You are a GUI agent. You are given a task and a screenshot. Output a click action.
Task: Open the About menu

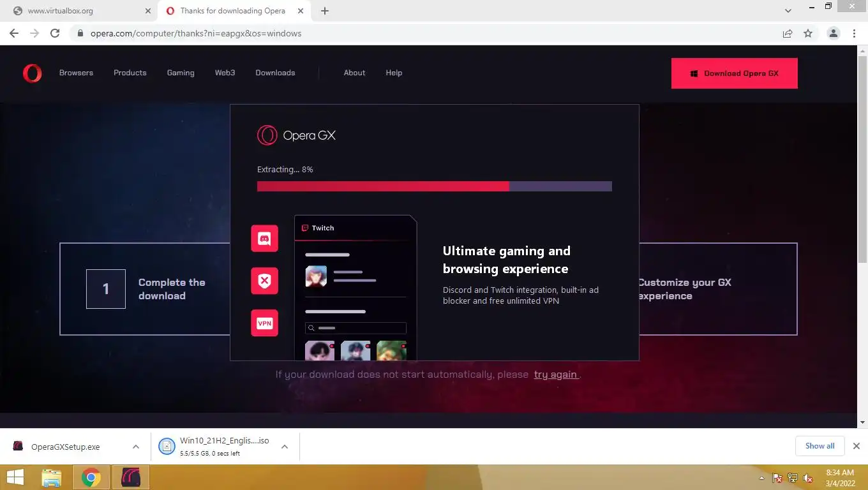[354, 73]
